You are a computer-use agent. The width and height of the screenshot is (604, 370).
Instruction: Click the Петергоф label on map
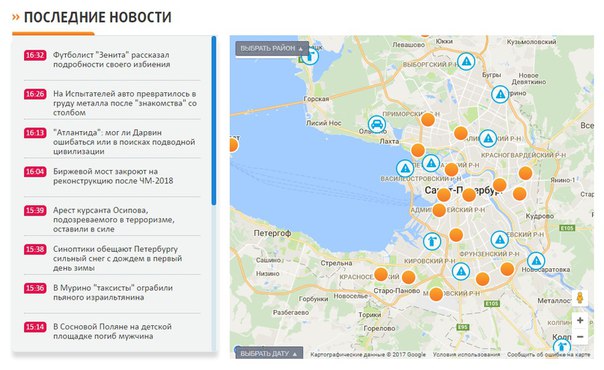pos(272,233)
